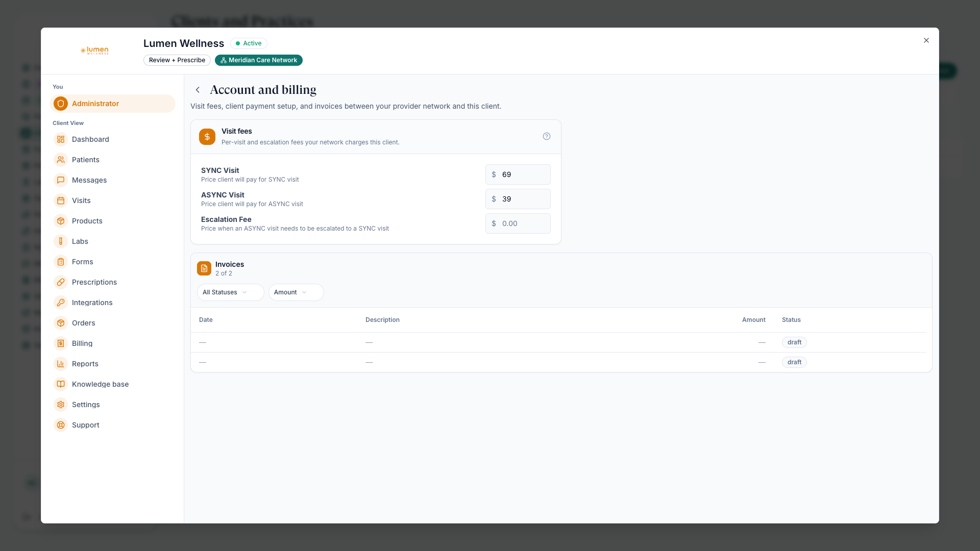Focus the SYNC Visit price field

(x=518, y=174)
